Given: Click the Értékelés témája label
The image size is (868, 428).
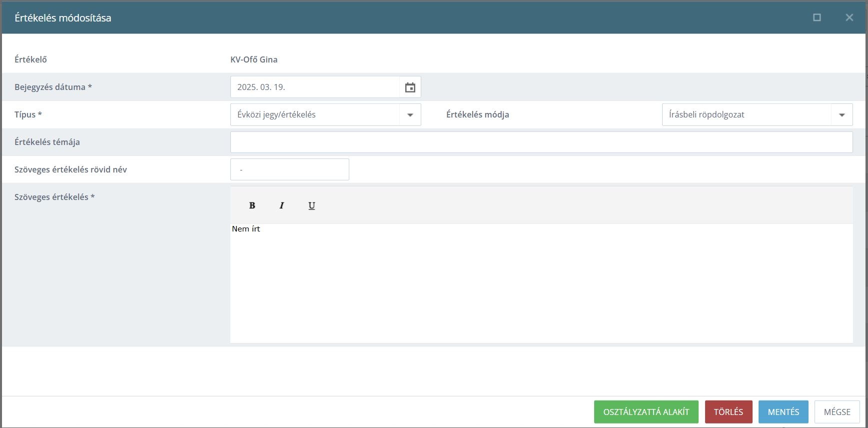Looking at the screenshot, I should tap(47, 142).
